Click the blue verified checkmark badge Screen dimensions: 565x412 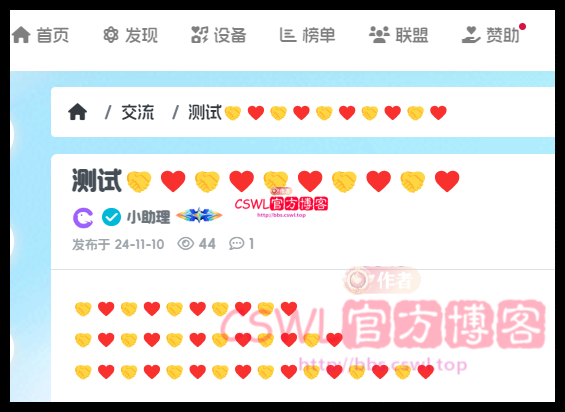coord(111,217)
